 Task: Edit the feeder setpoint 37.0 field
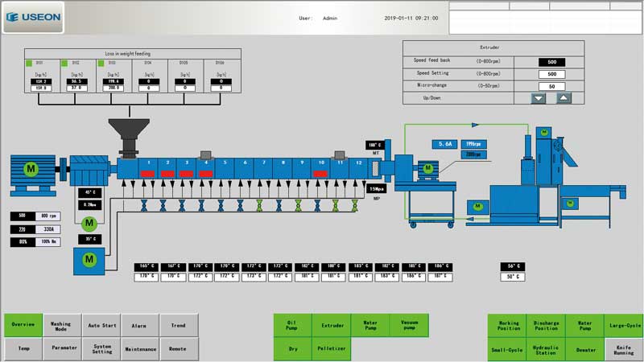(x=76, y=88)
